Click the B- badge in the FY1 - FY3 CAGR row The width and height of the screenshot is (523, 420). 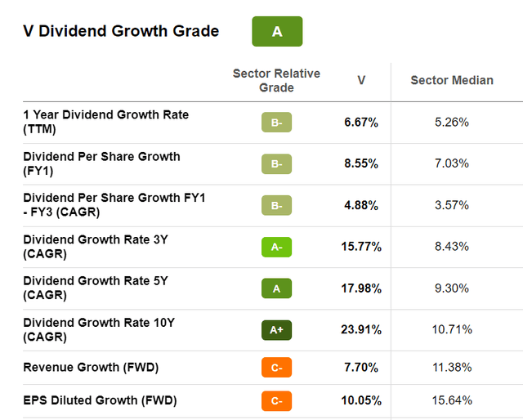(x=276, y=205)
